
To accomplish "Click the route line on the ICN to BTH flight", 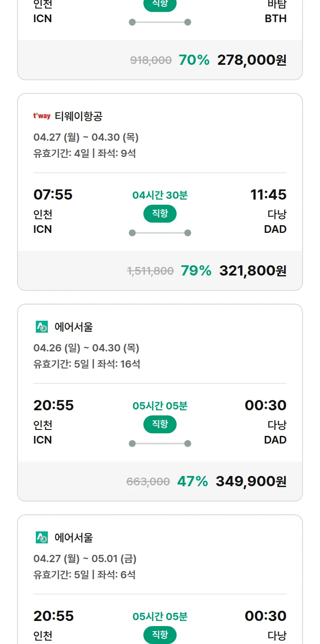I will tap(160, 22).
